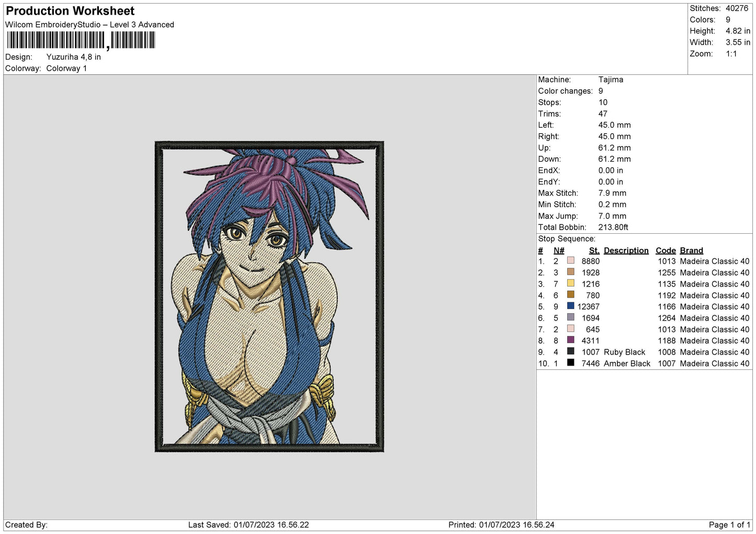Click the Code column header
This screenshot has width=756, height=534.
click(665, 251)
